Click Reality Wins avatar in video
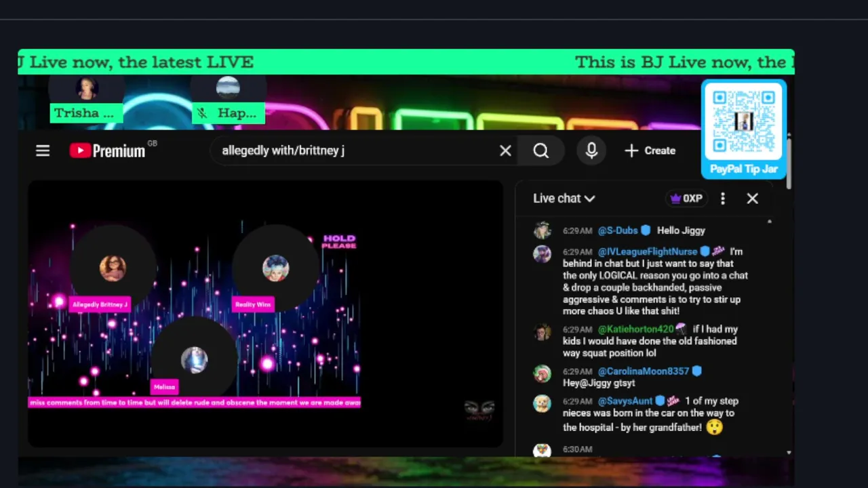The image size is (868, 488). coord(276,268)
